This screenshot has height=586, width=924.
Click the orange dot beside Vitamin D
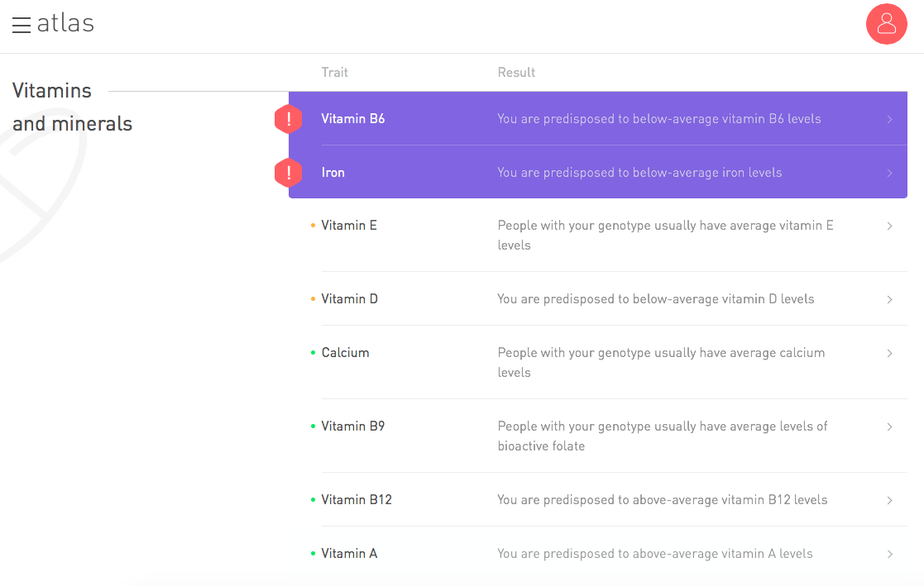coord(313,299)
